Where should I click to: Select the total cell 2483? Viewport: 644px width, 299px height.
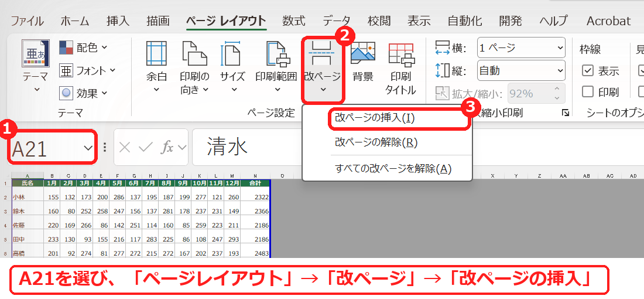click(x=255, y=250)
